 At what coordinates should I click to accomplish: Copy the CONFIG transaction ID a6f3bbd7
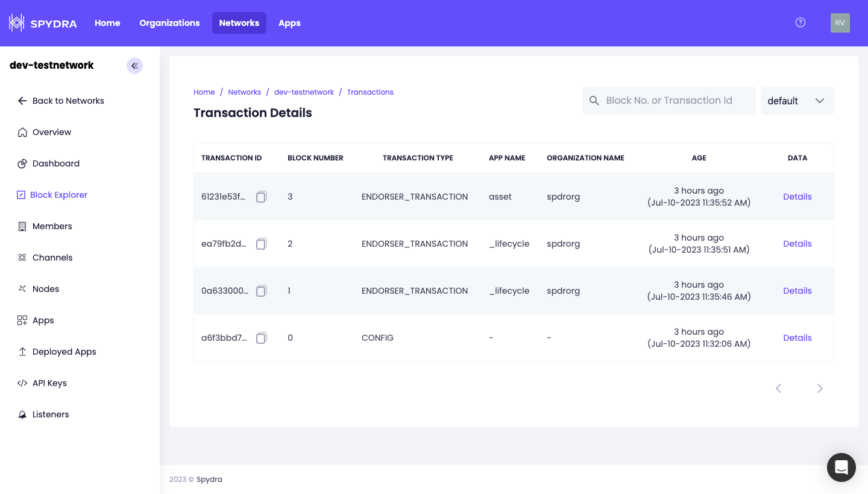tap(261, 338)
